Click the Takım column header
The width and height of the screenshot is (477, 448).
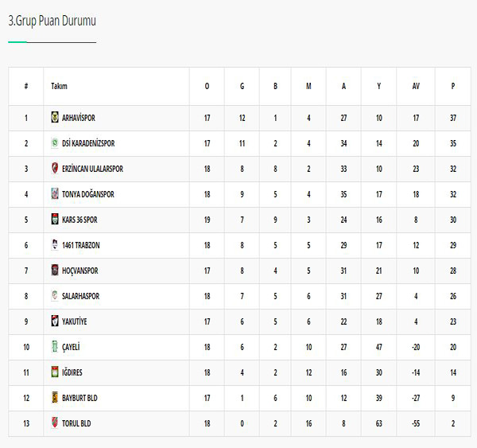pos(59,86)
